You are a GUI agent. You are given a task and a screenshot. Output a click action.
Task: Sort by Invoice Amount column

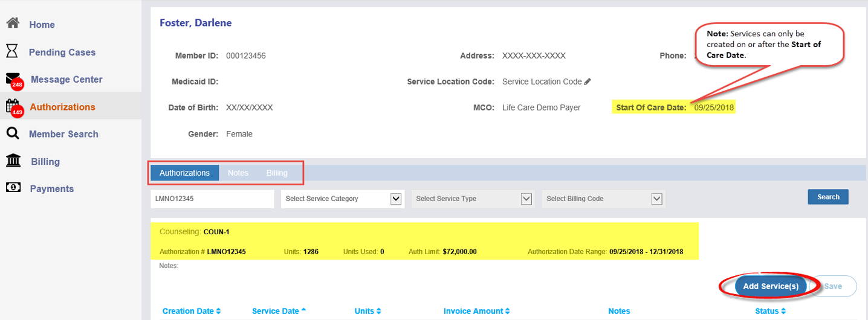point(476,311)
